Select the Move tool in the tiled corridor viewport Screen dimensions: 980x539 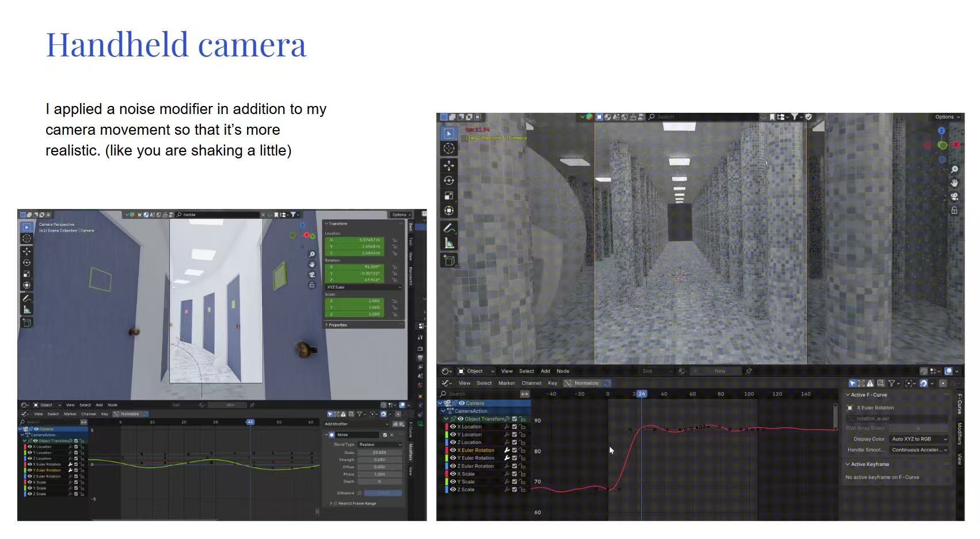point(449,166)
